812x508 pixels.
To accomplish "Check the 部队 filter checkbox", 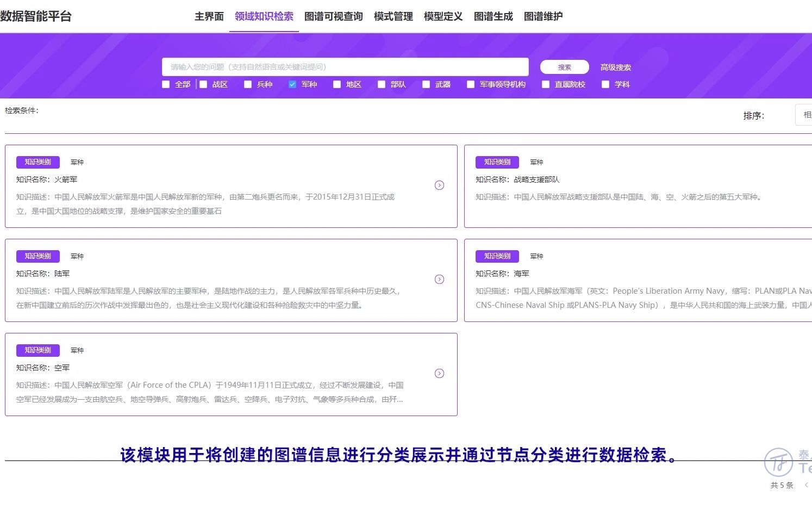I will (382, 84).
